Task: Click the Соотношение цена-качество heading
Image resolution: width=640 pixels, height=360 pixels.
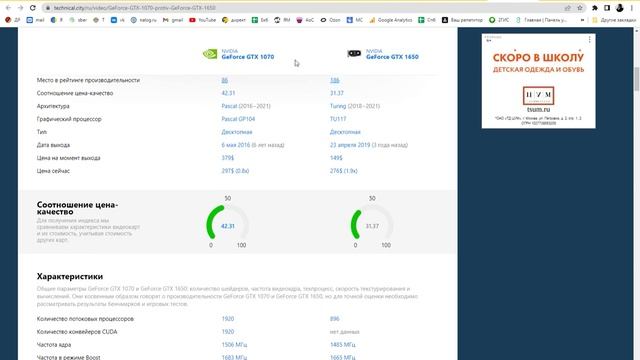Action: (x=78, y=208)
